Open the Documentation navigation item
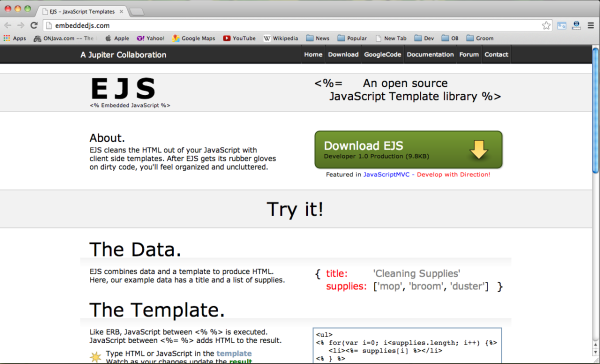This screenshot has width=600, height=364. tap(430, 55)
